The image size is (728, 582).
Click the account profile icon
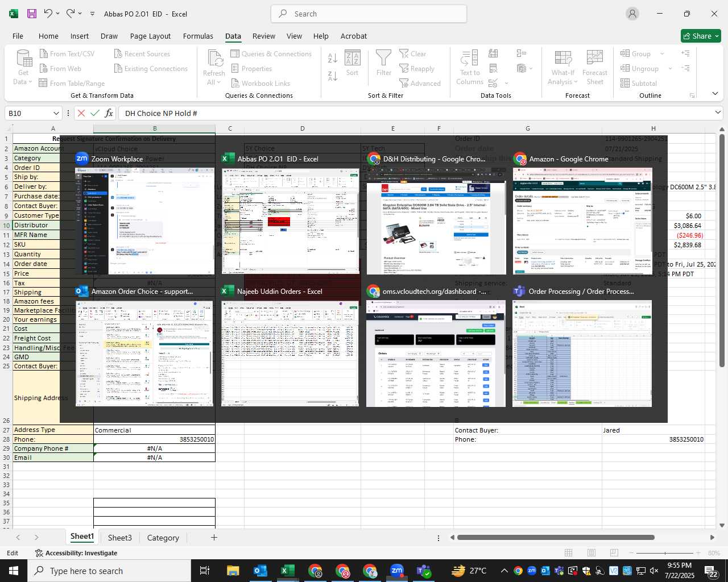(632, 14)
